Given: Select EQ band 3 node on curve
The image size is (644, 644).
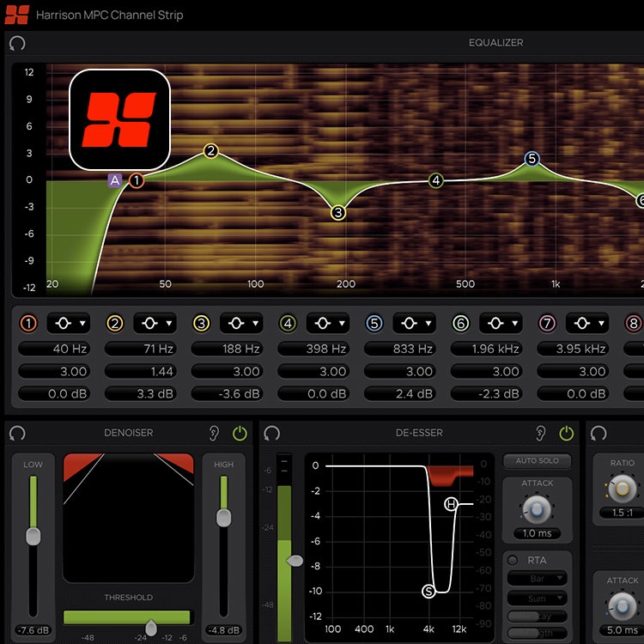Looking at the screenshot, I should [338, 212].
